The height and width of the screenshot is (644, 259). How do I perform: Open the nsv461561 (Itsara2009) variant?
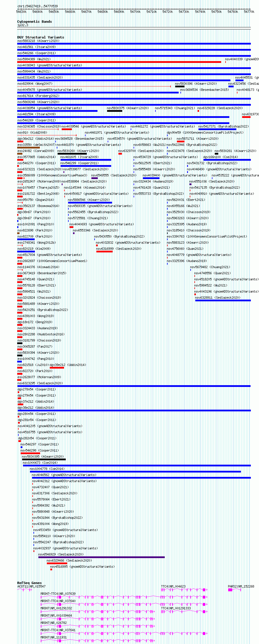(x=36, y=47)
